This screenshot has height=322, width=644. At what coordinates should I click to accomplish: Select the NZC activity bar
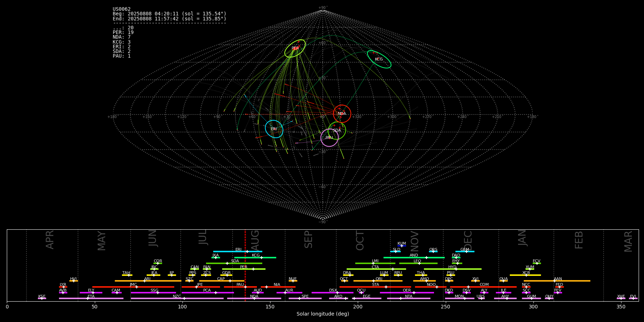click(177, 298)
